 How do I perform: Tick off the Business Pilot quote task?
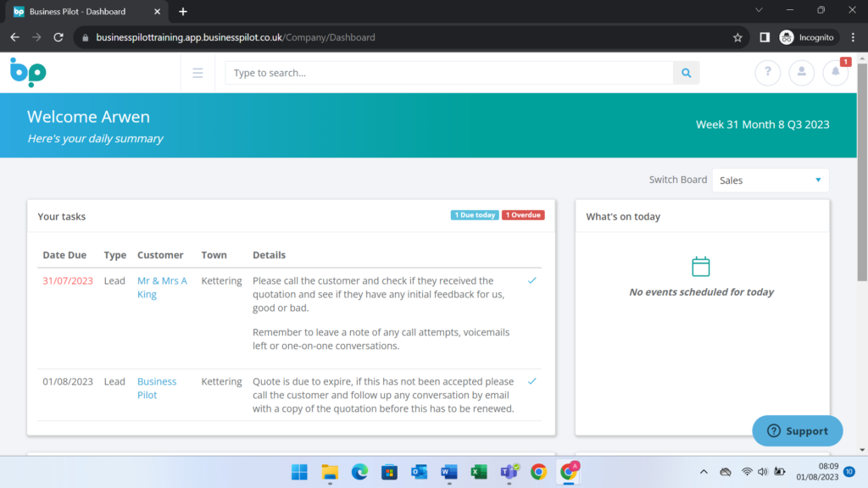531,381
